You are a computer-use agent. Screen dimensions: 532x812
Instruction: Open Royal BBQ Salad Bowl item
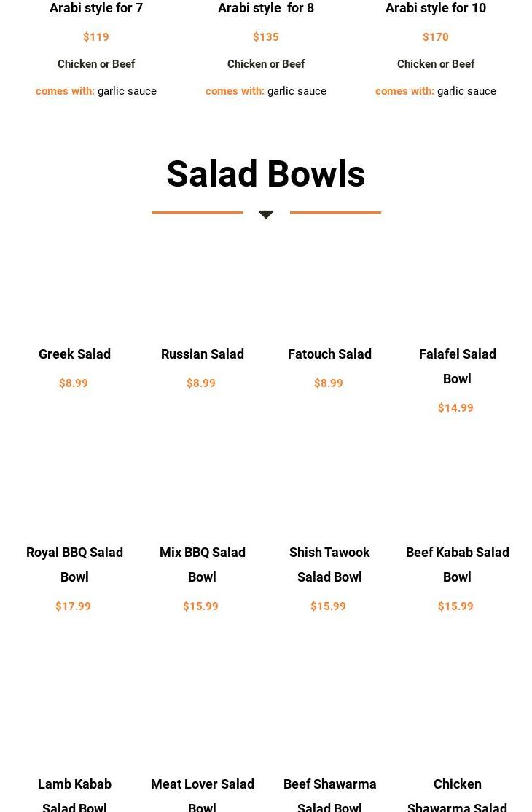(x=74, y=563)
